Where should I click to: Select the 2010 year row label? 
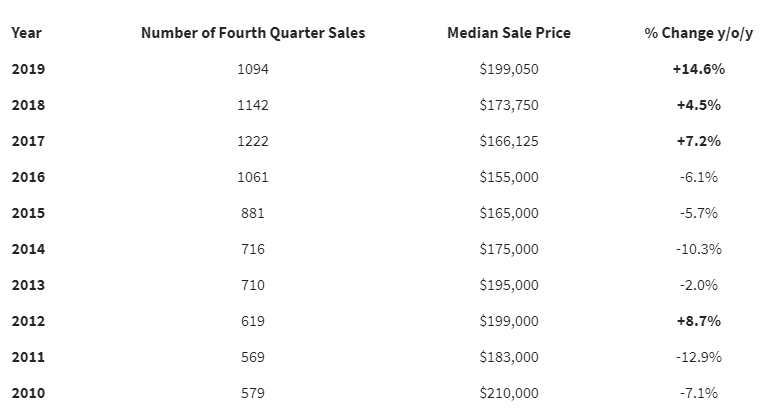(x=28, y=393)
